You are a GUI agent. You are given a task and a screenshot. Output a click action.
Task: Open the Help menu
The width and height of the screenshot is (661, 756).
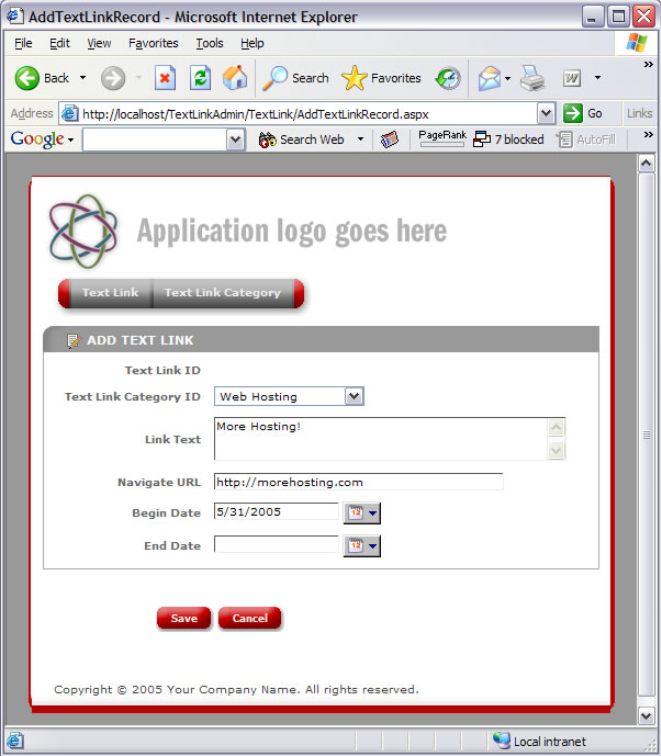252,43
